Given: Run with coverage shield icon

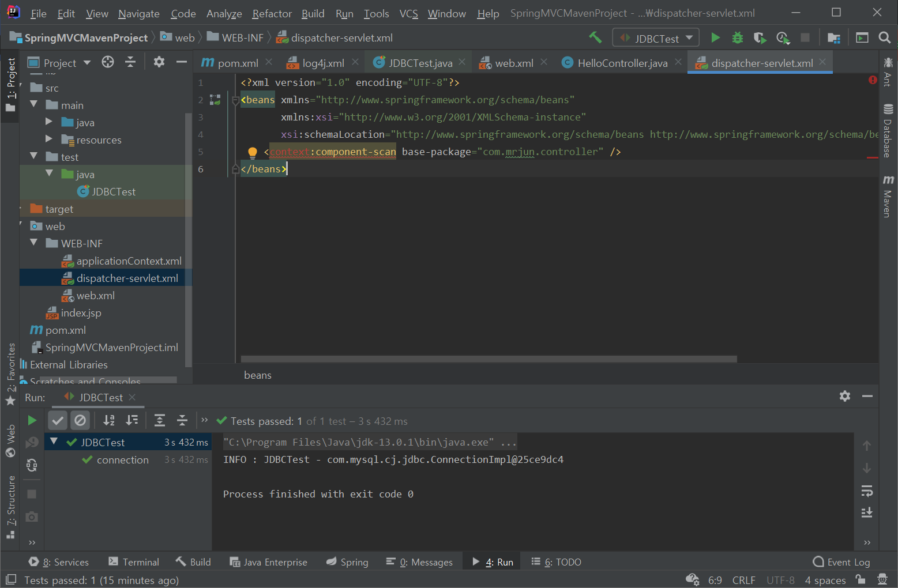Looking at the screenshot, I should pyautogui.click(x=760, y=38).
